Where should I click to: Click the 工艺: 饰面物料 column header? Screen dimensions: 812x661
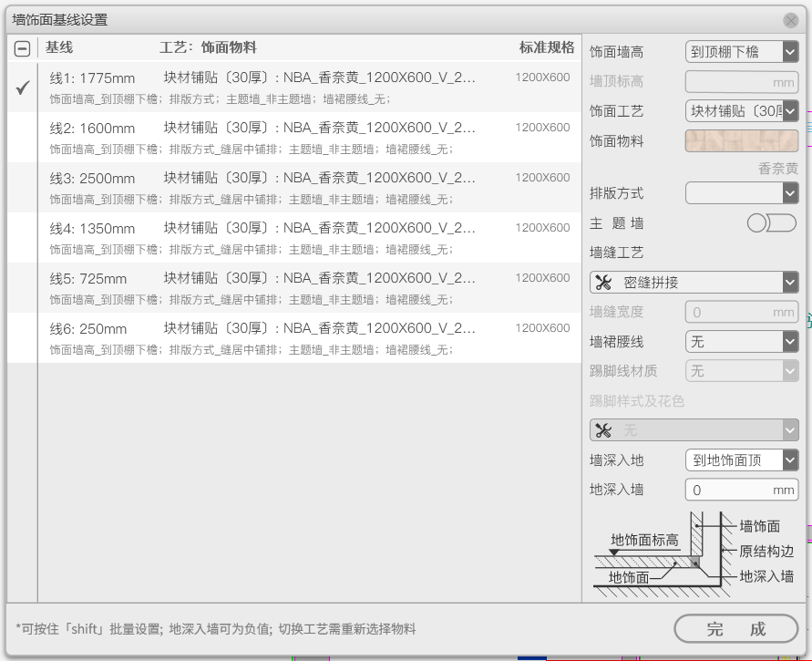[x=208, y=47]
